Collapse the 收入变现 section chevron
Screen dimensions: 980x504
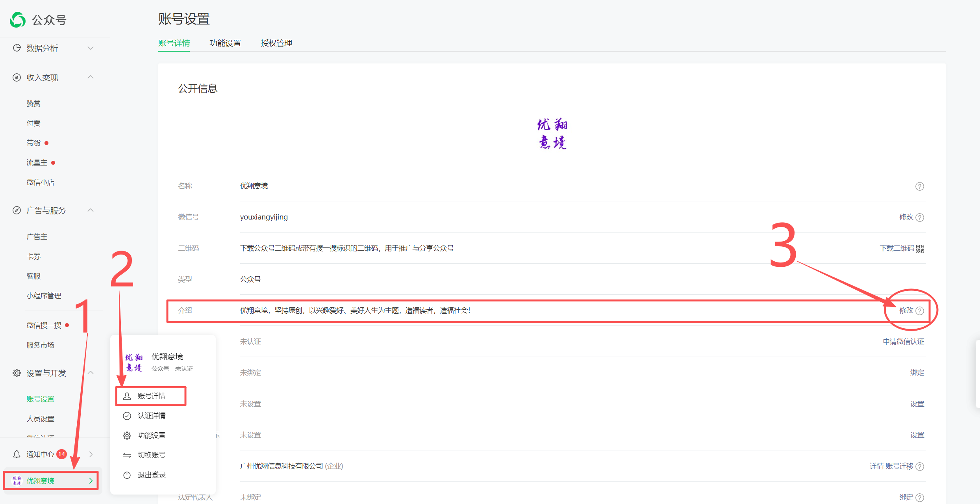pyautogui.click(x=91, y=77)
